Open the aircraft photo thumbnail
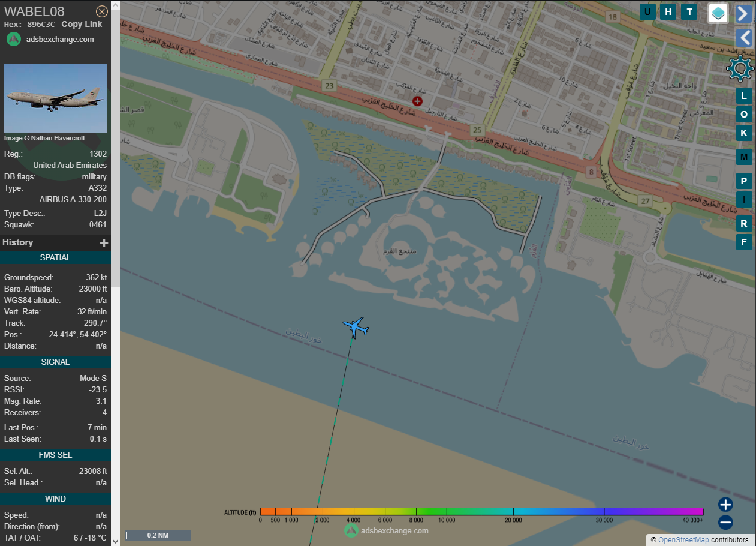Viewport: 756px width, 546px height. 55,98
